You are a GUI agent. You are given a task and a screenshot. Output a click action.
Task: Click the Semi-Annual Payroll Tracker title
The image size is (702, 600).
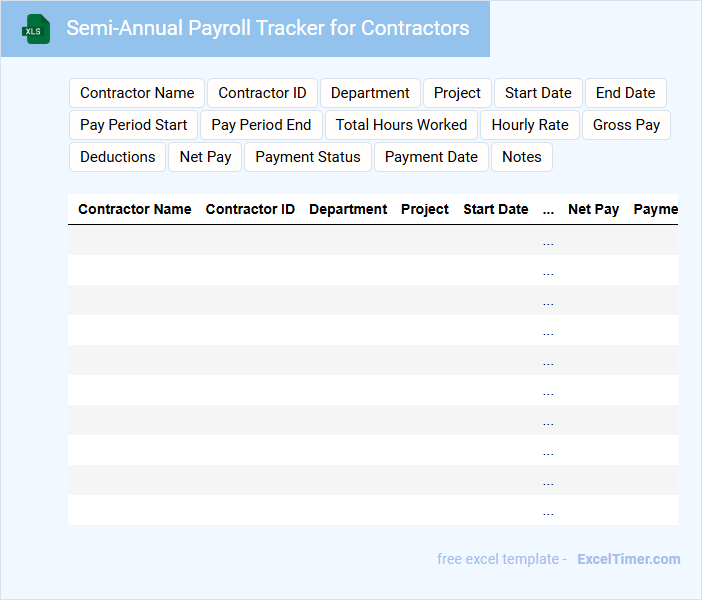268,28
